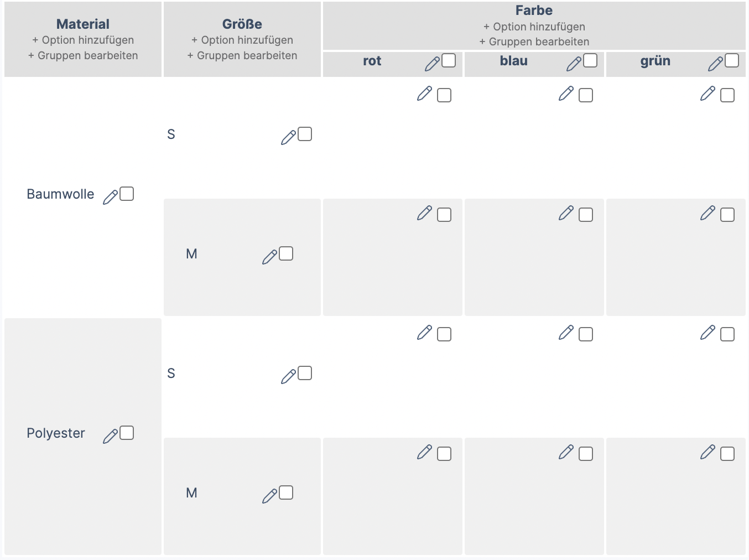Open Gruppen bearbeiten for Farbe
The height and width of the screenshot is (560, 749).
pyautogui.click(x=534, y=42)
